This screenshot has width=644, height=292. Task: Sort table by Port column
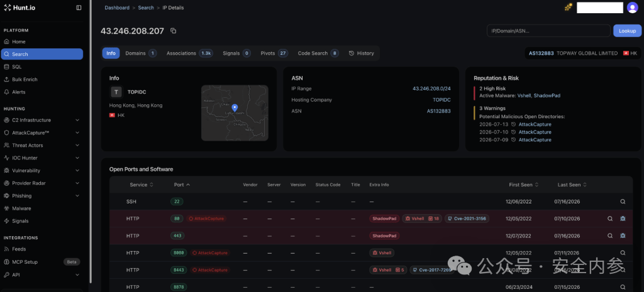click(x=182, y=185)
